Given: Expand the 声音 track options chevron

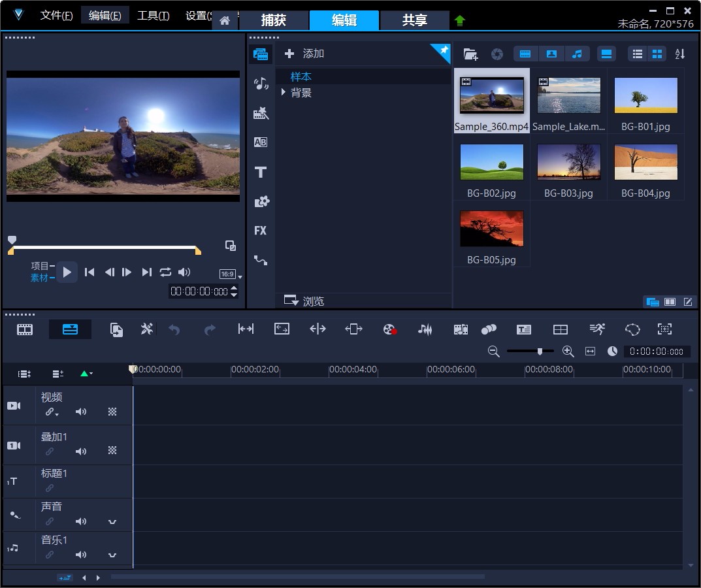Looking at the screenshot, I should (x=112, y=521).
